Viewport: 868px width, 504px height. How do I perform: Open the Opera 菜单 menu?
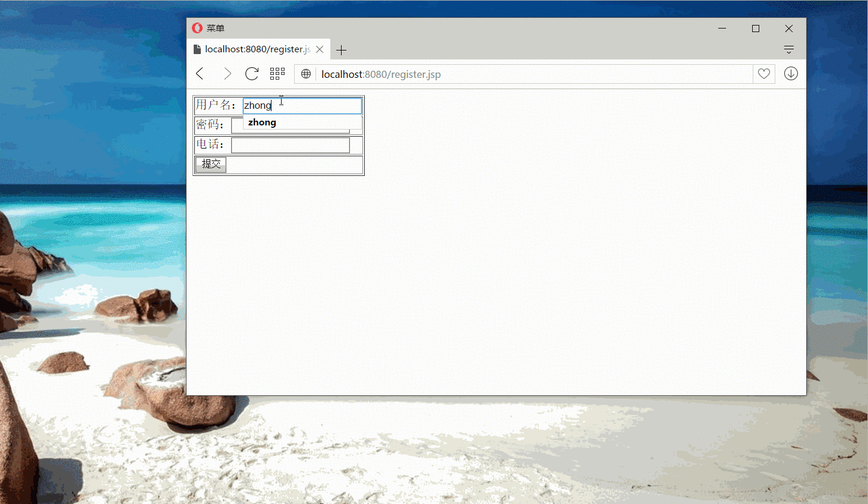point(208,28)
